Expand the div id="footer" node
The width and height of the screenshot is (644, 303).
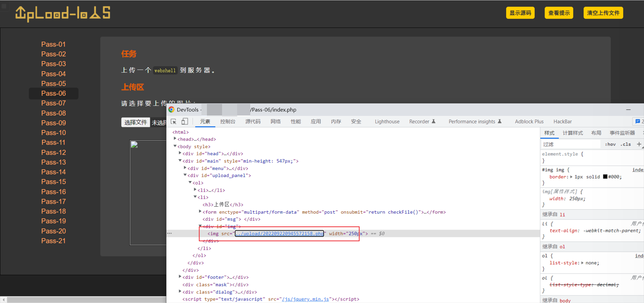180,277
